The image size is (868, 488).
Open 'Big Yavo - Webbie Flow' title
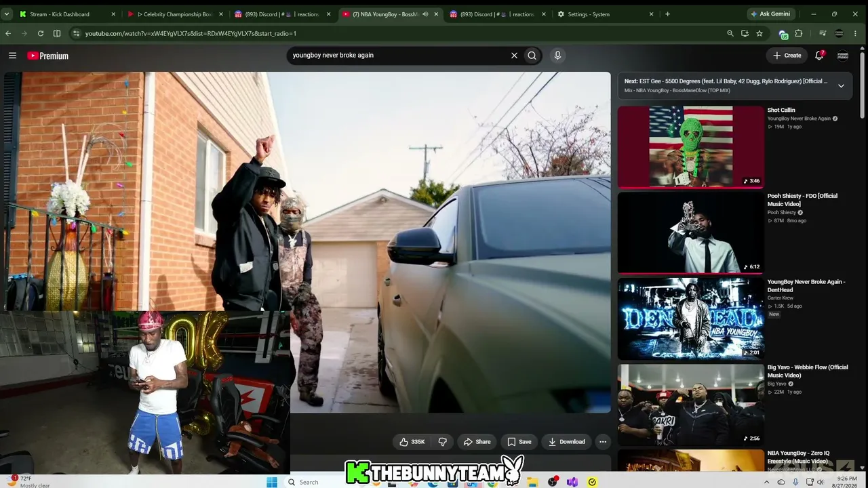808,371
